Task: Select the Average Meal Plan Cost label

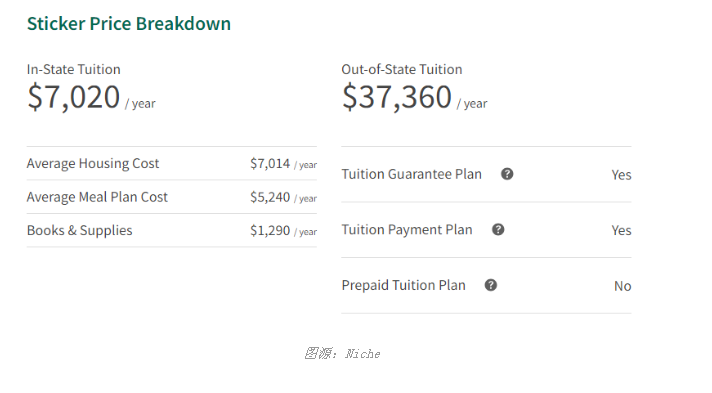Action: (97, 197)
